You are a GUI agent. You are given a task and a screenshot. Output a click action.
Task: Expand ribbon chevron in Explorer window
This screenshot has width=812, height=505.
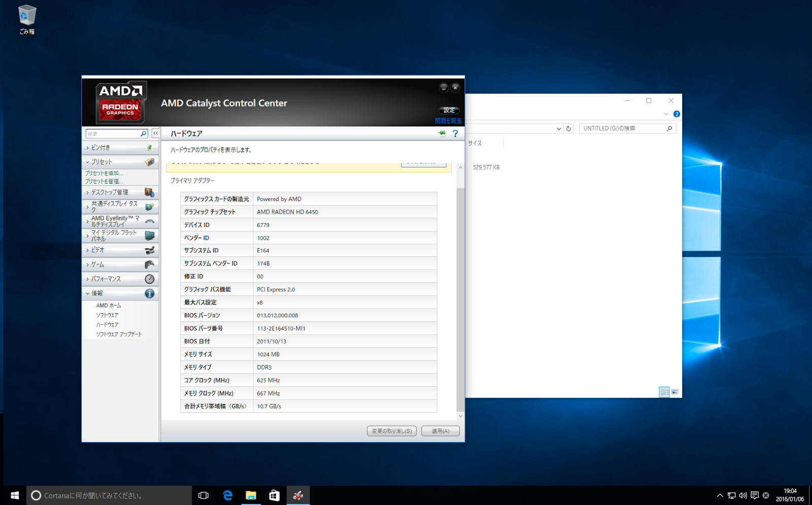[666, 114]
